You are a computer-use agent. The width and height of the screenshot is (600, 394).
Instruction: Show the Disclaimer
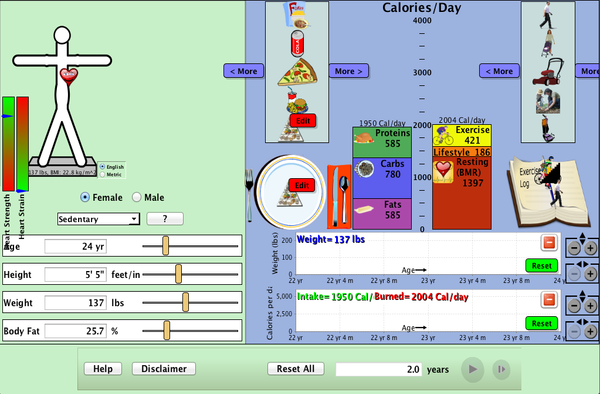(164, 369)
